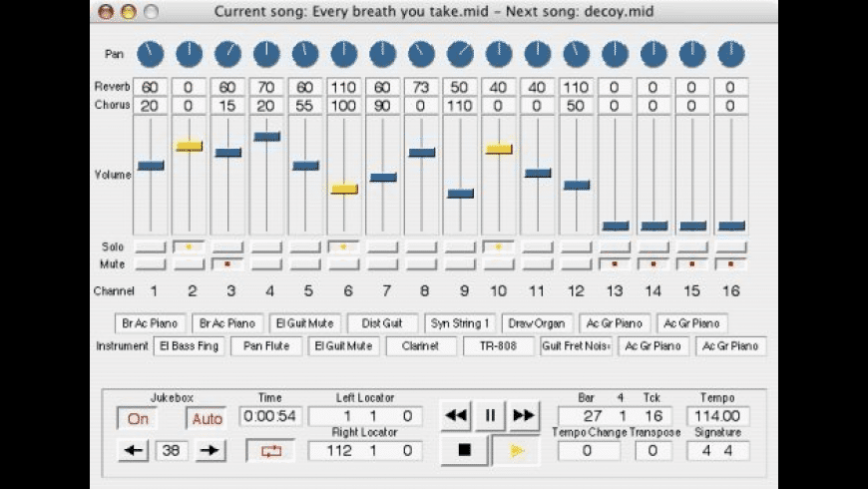Image resolution: width=868 pixels, height=489 pixels.
Task: Click the Jukebox Auto button
Action: pyautogui.click(x=207, y=419)
